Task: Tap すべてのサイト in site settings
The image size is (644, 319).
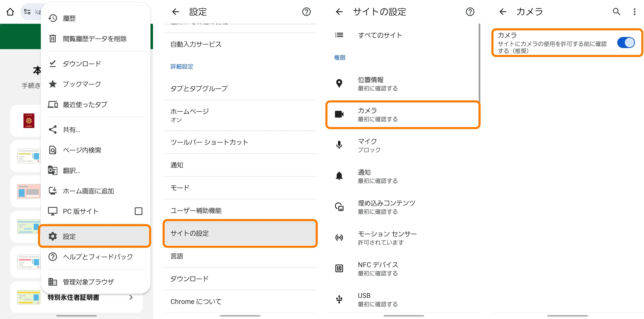Action: 380,35
